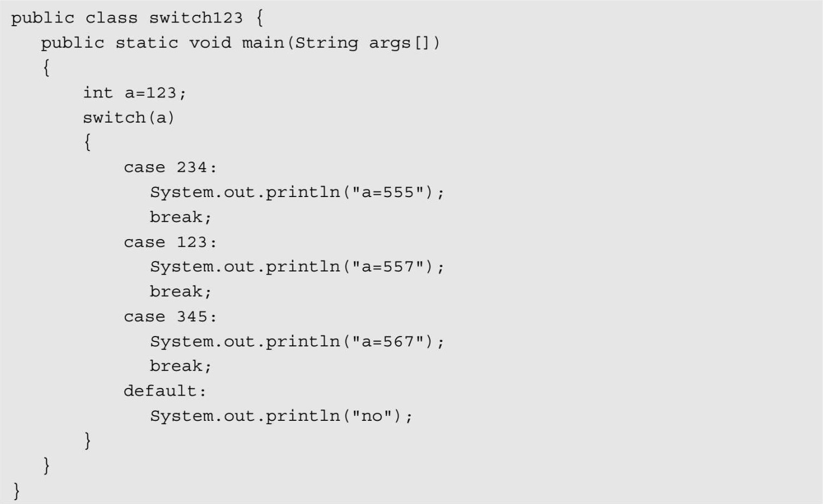Click the break after "a=557" println
The image size is (823, 504).
point(180,292)
